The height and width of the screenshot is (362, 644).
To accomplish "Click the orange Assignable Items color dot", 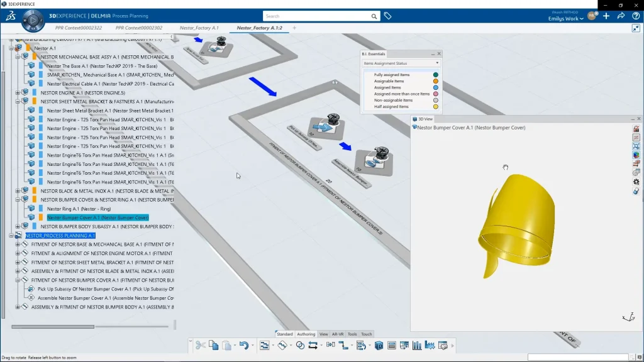I will coord(435,81).
